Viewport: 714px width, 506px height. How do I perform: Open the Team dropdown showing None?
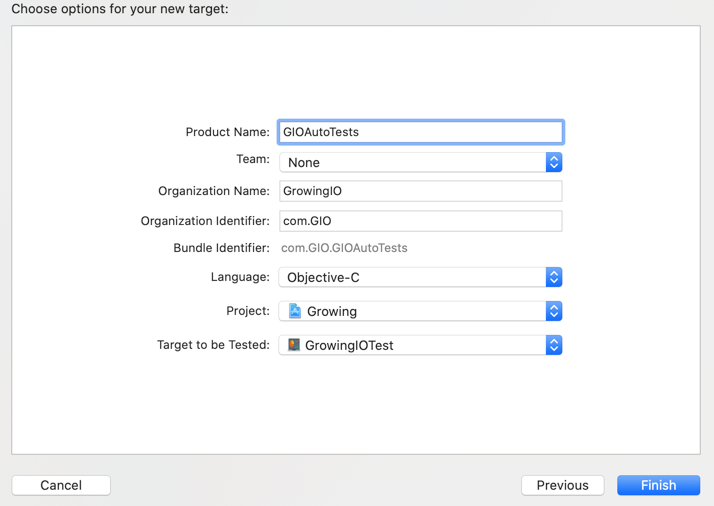pos(421,163)
